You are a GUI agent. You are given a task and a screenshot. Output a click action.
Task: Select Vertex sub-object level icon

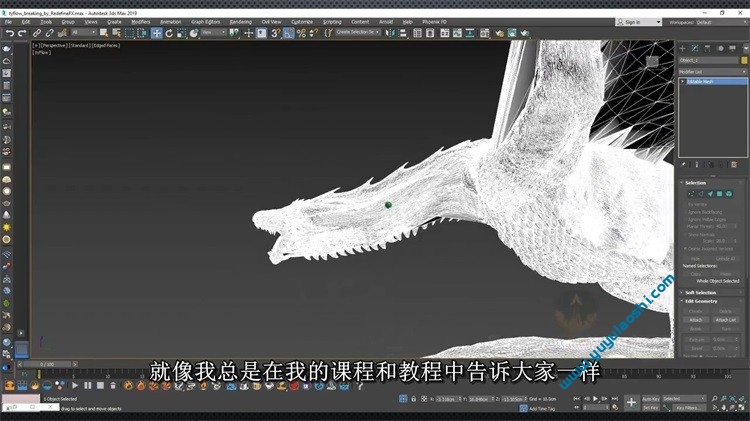(x=691, y=194)
